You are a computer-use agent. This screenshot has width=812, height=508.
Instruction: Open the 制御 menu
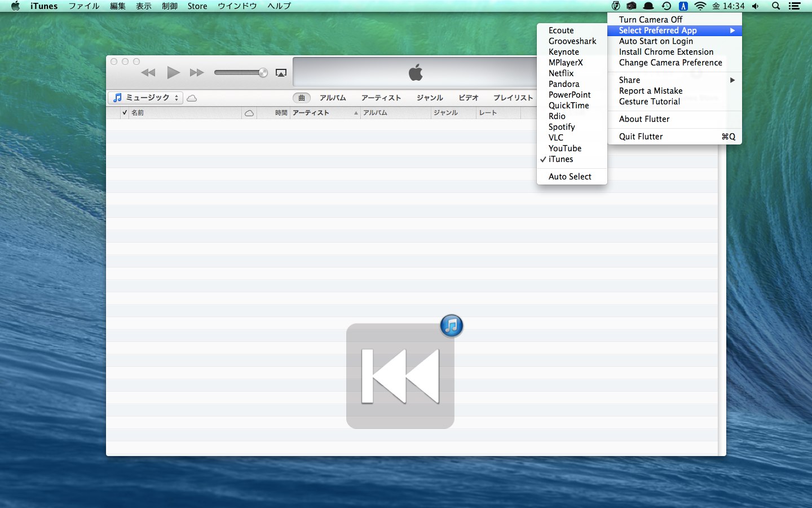point(169,6)
